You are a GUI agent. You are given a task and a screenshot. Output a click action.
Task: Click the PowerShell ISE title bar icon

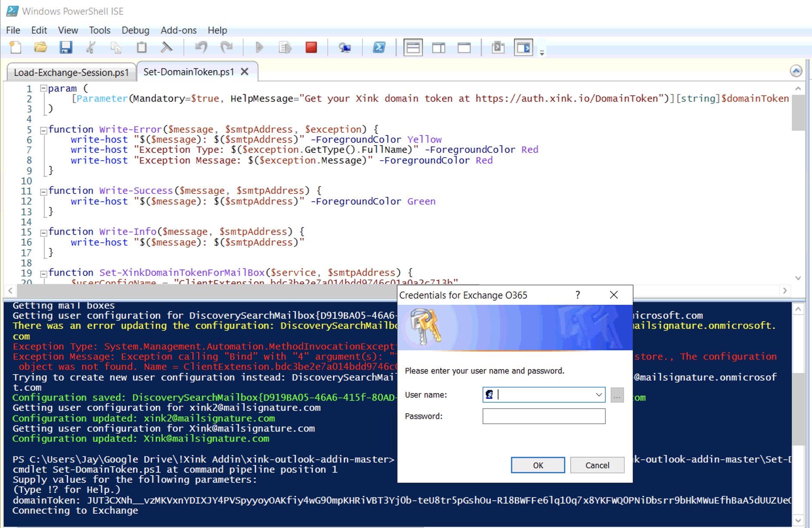tap(12, 11)
